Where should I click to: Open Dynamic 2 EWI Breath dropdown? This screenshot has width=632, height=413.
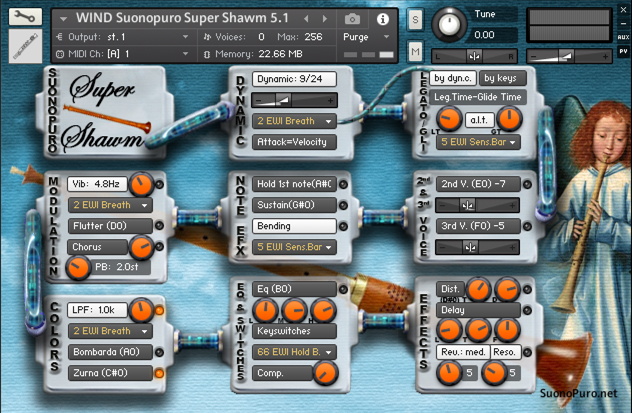294,121
